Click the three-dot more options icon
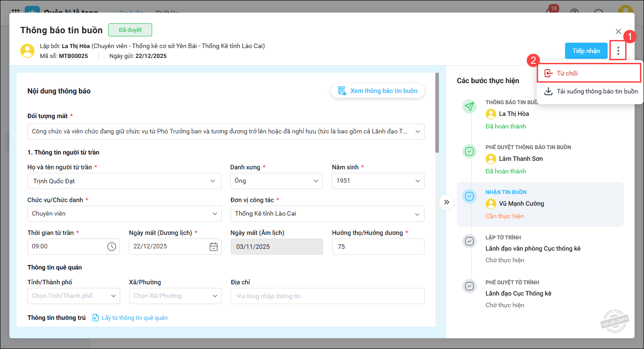Image resolution: width=644 pixels, height=349 pixels. (x=618, y=51)
